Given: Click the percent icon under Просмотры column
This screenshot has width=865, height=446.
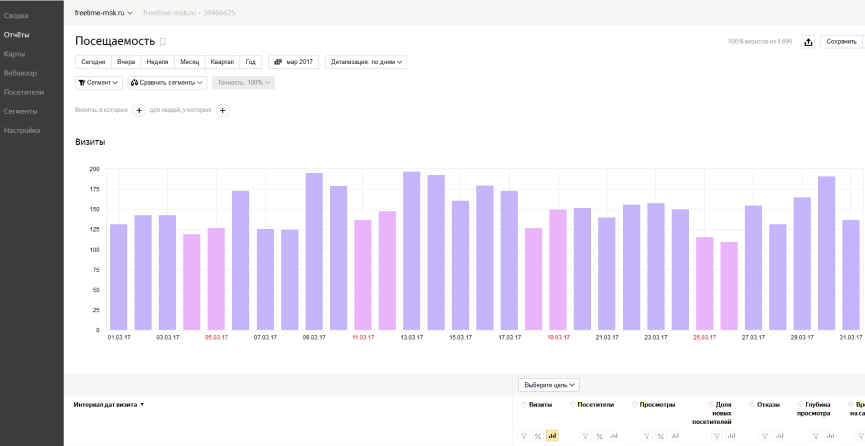Looking at the screenshot, I should coord(661,436).
